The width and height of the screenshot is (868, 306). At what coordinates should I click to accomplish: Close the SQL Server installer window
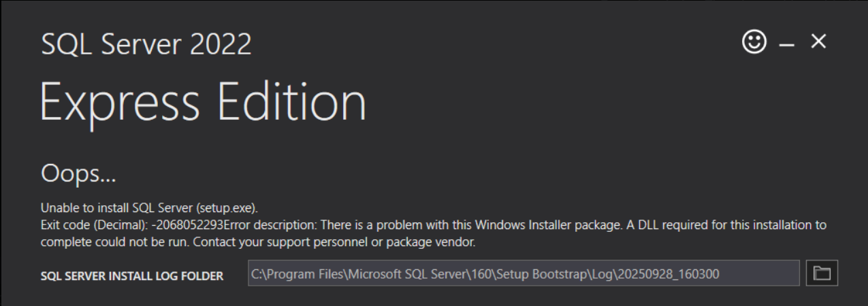[818, 43]
